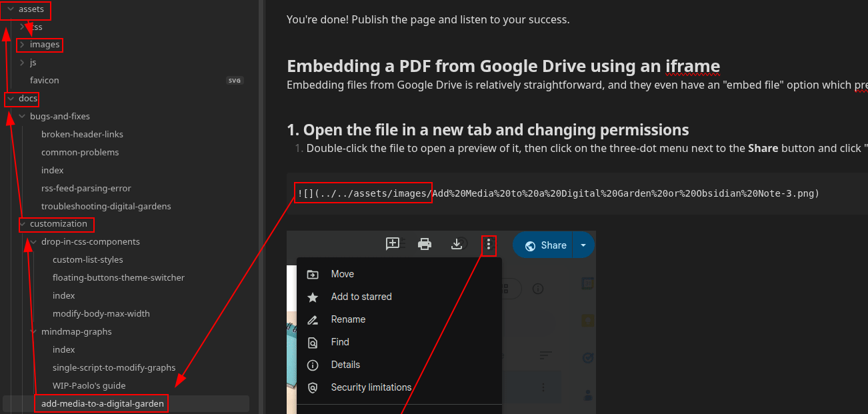Viewport: 868px width, 414px height.
Task: Click the print icon in the preview toolbar
Action: click(x=424, y=245)
